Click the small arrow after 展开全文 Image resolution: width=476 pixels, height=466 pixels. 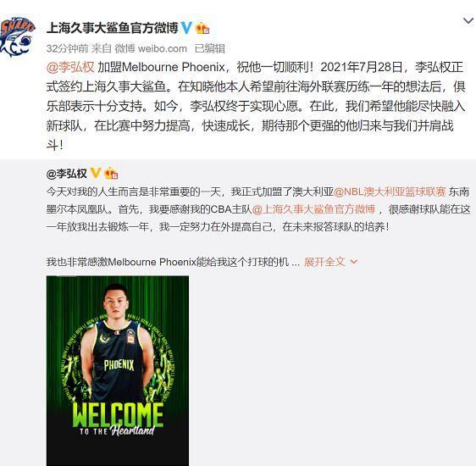tap(354, 262)
